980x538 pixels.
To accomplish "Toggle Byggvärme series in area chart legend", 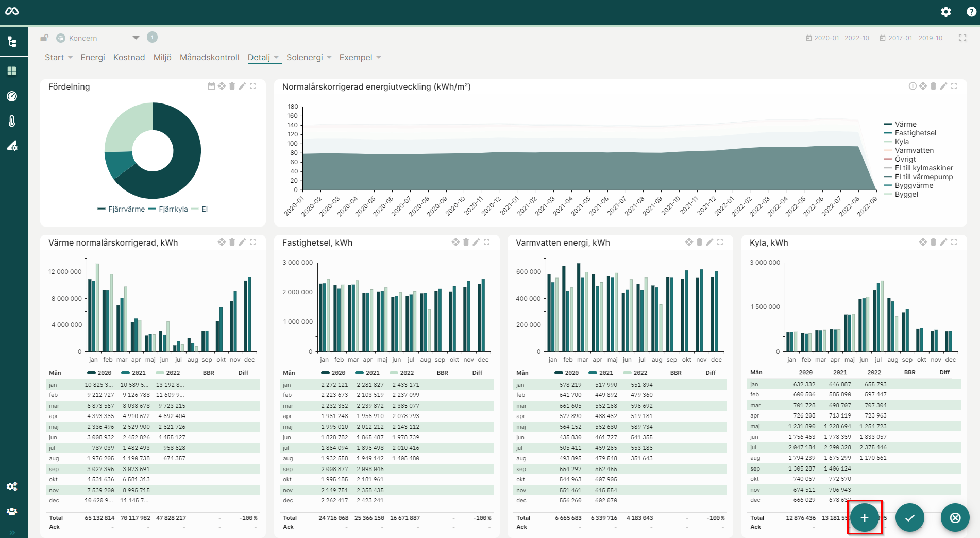I will tap(908, 185).
